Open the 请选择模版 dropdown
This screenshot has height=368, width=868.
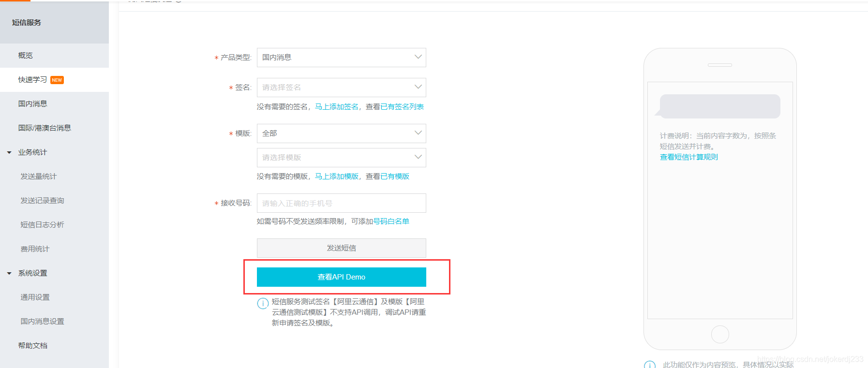pyautogui.click(x=342, y=158)
